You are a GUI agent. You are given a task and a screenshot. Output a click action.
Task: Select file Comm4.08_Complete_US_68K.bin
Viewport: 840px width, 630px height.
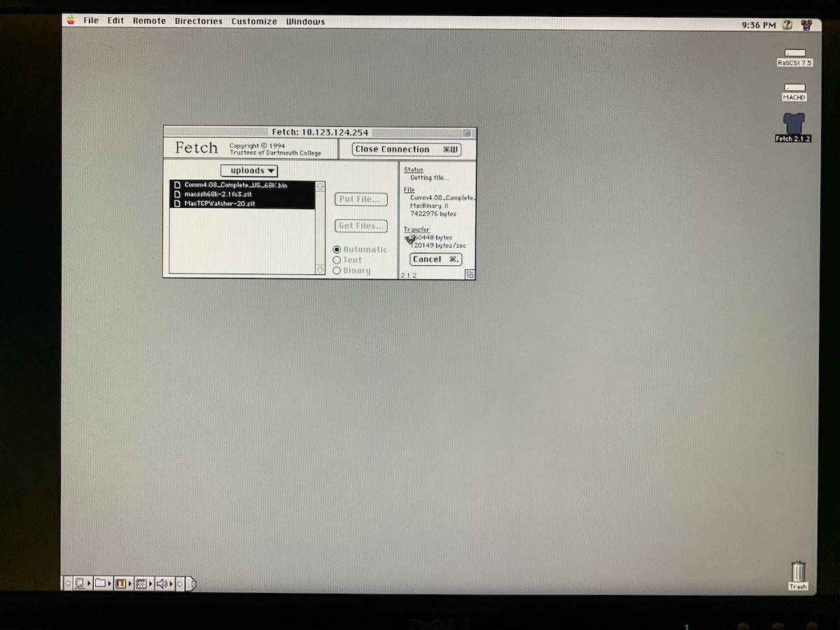242,185
